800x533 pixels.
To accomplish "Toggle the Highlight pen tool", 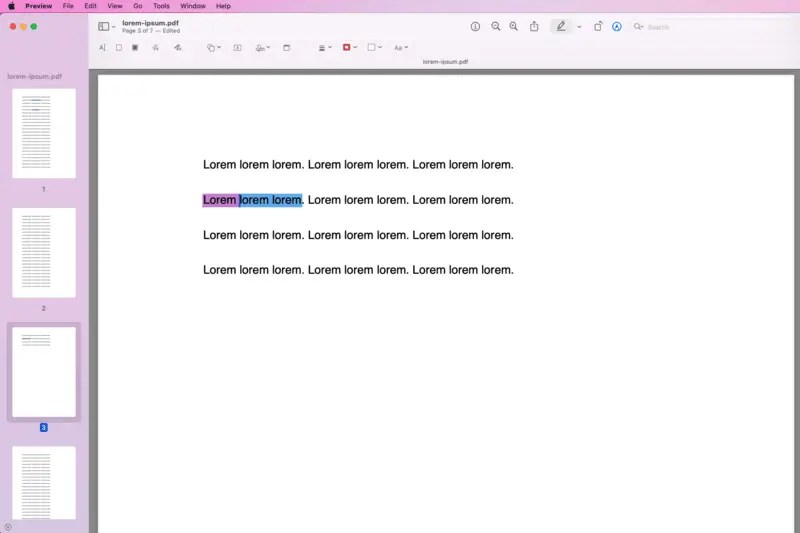I will [x=561, y=27].
